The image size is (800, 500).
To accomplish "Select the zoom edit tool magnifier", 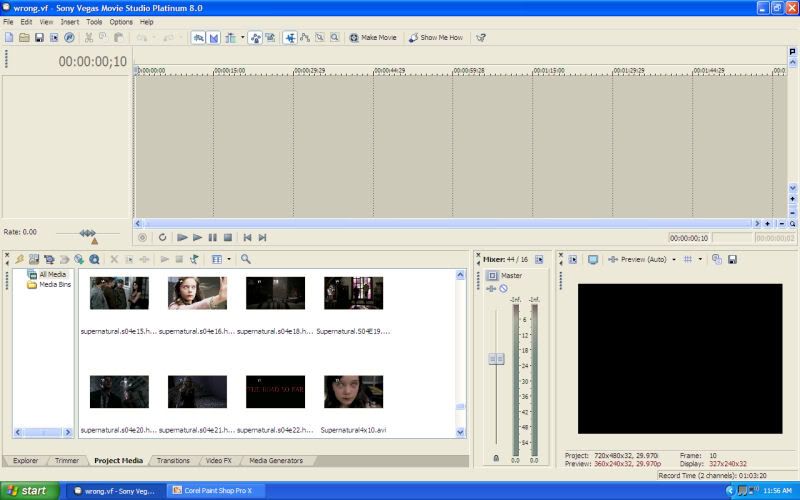I will click(335, 37).
